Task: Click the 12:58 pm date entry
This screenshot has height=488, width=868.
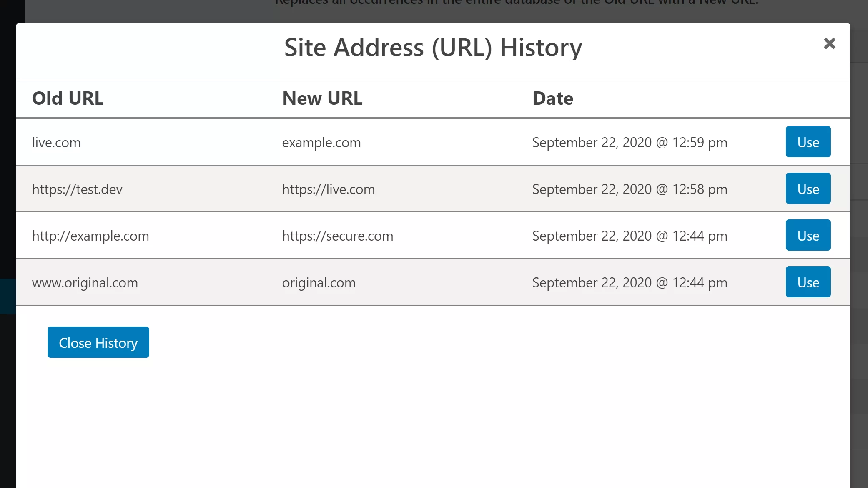Action: tap(630, 189)
